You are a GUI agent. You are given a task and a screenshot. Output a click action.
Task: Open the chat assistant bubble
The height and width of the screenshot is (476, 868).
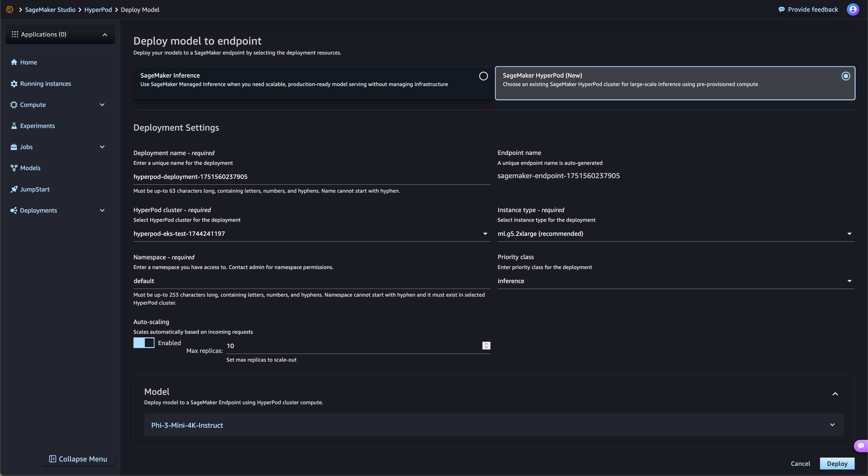coord(860,446)
